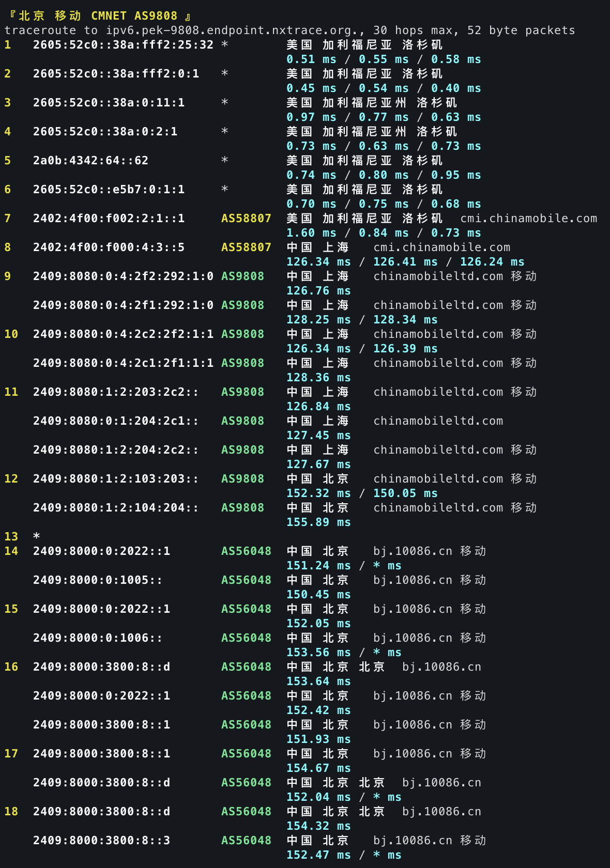Click the latency value 153.56 ms

click(x=318, y=653)
